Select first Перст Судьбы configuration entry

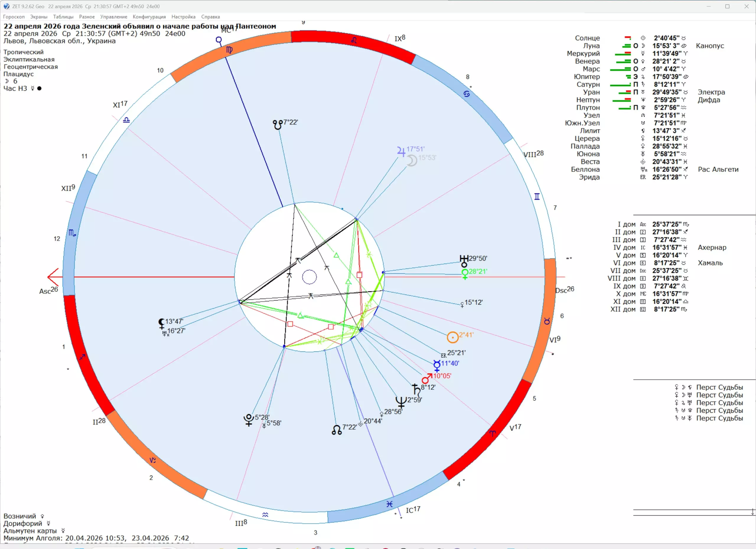(709, 387)
